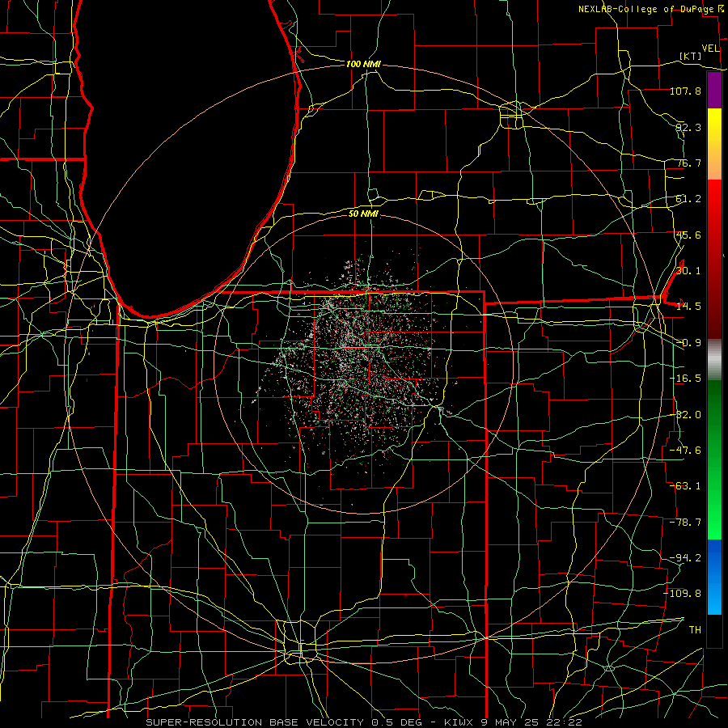The width and height of the screenshot is (728, 728).
Task: Click the -109.8 legend value
Action: [x=683, y=594]
